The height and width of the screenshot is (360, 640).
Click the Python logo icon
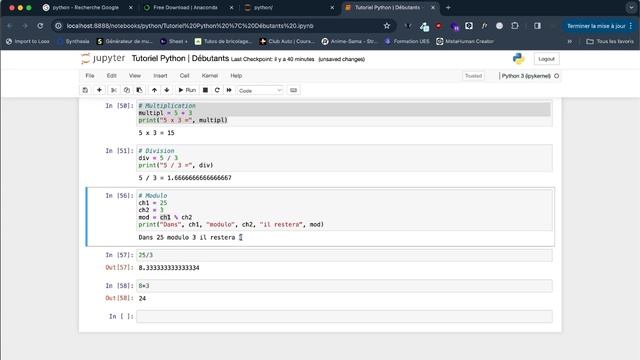(x=518, y=59)
